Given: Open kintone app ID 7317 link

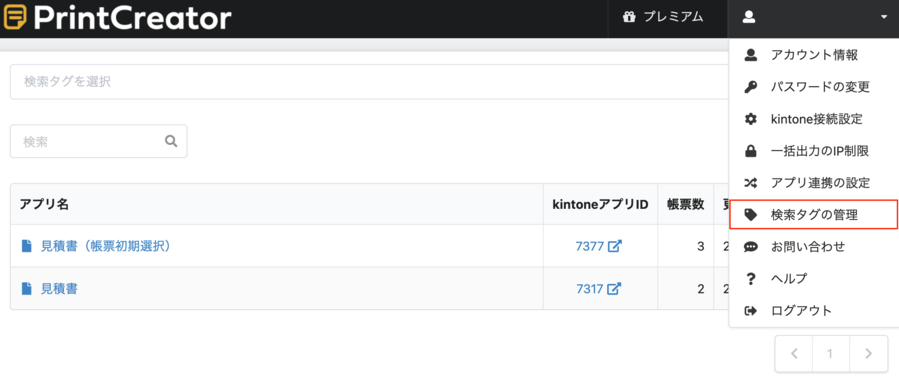Looking at the screenshot, I should point(590,289).
